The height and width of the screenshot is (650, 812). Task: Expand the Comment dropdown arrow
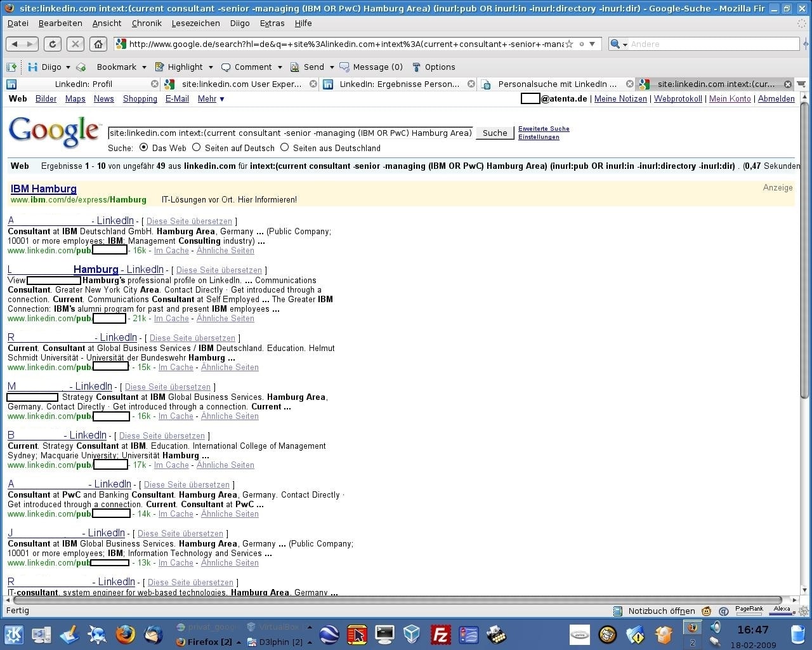coord(279,67)
